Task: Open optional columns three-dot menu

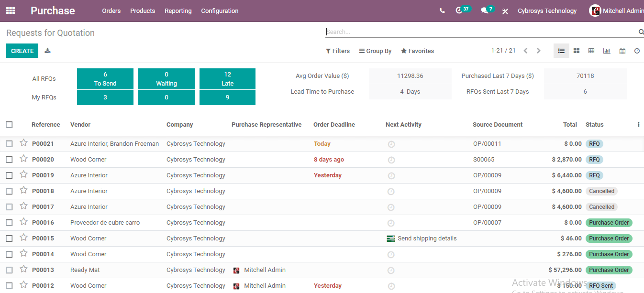Action: click(638, 124)
